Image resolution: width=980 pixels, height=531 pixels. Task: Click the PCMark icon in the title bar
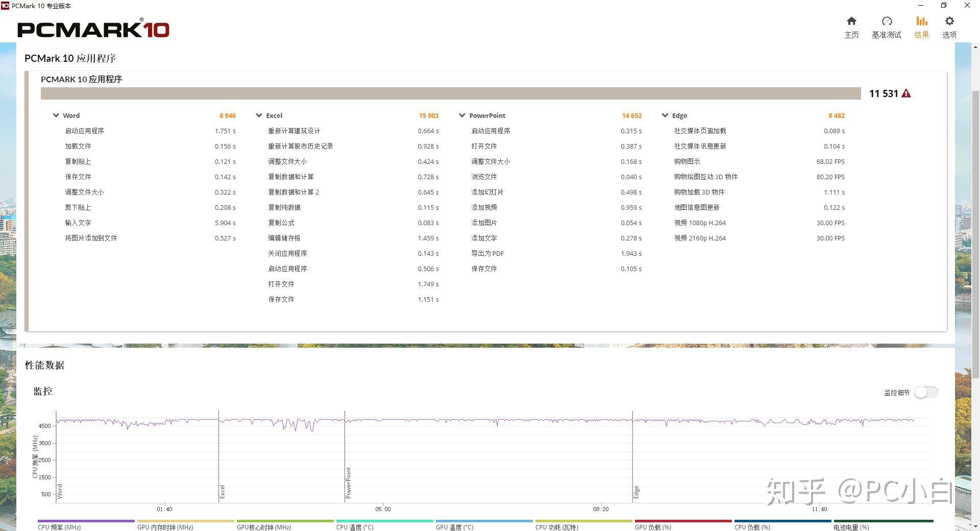click(x=6, y=6)
